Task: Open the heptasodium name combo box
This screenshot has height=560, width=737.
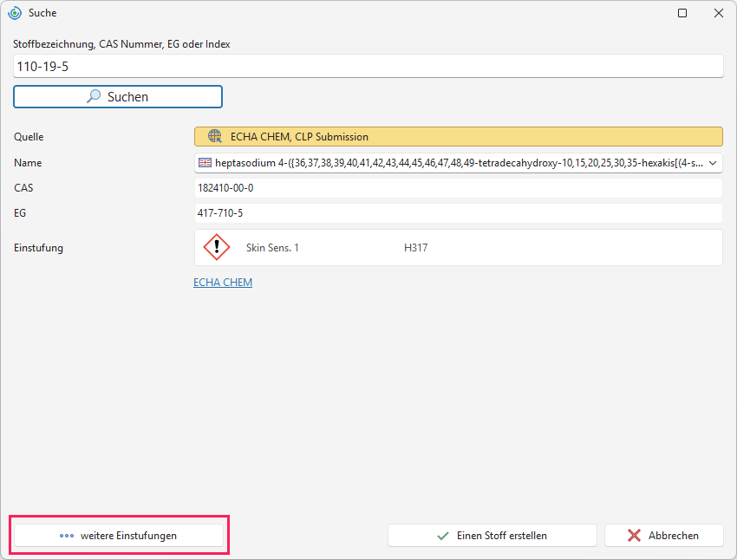Action: tap(459, 163)
